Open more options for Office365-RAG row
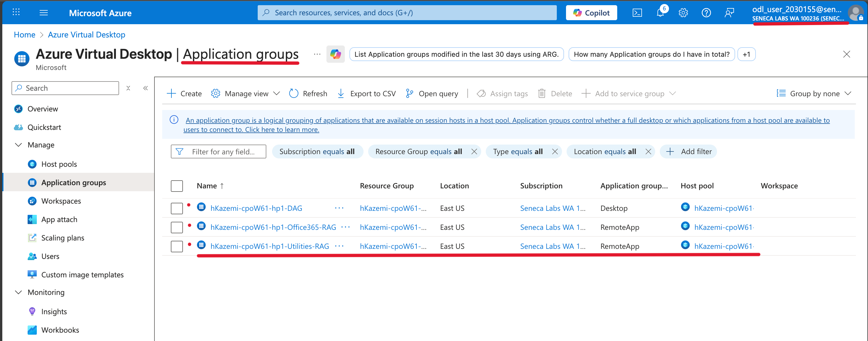 click(x=345, y=227)
